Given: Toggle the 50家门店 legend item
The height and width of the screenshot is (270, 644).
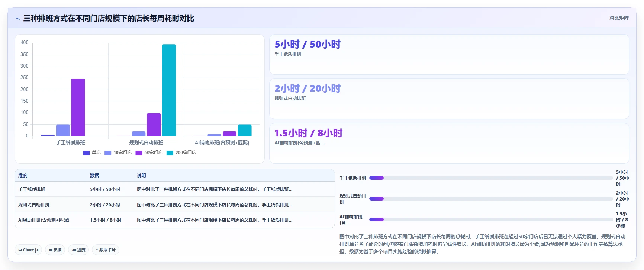Looking at the screenshot, I should click(149, 153).
